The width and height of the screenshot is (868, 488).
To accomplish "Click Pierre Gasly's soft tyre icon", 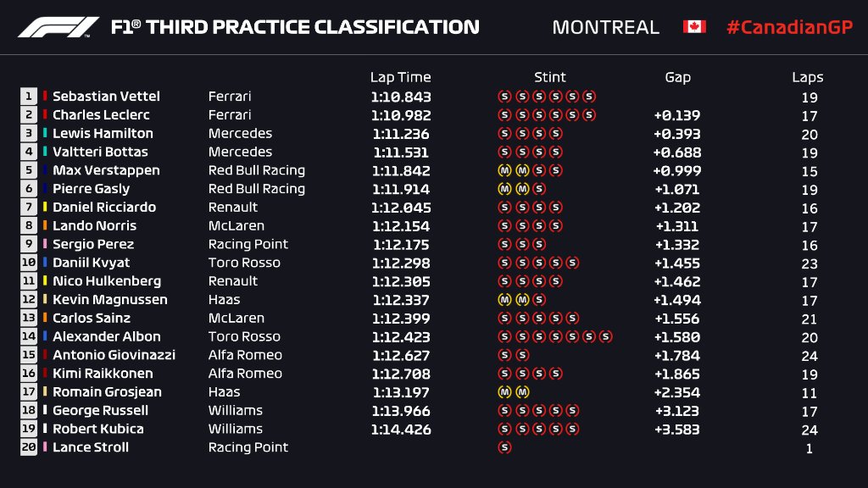I will point(539,189).
